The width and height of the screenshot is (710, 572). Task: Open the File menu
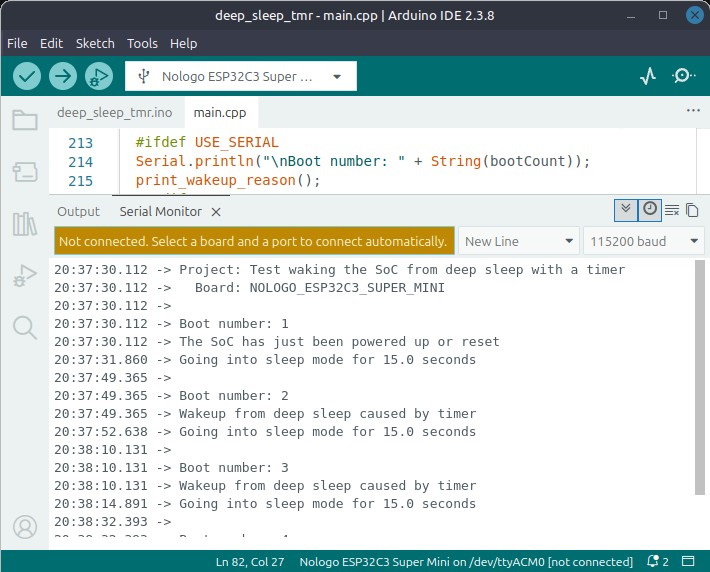[x=17, y=43]
